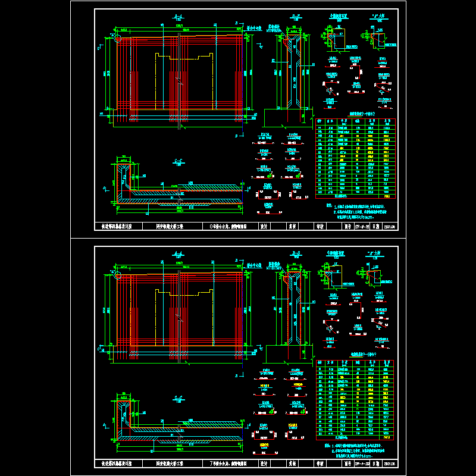Select the footing outline below upper B-B section
The width and height of the screenshot is (476, 476).
click(x=289, y=118)
